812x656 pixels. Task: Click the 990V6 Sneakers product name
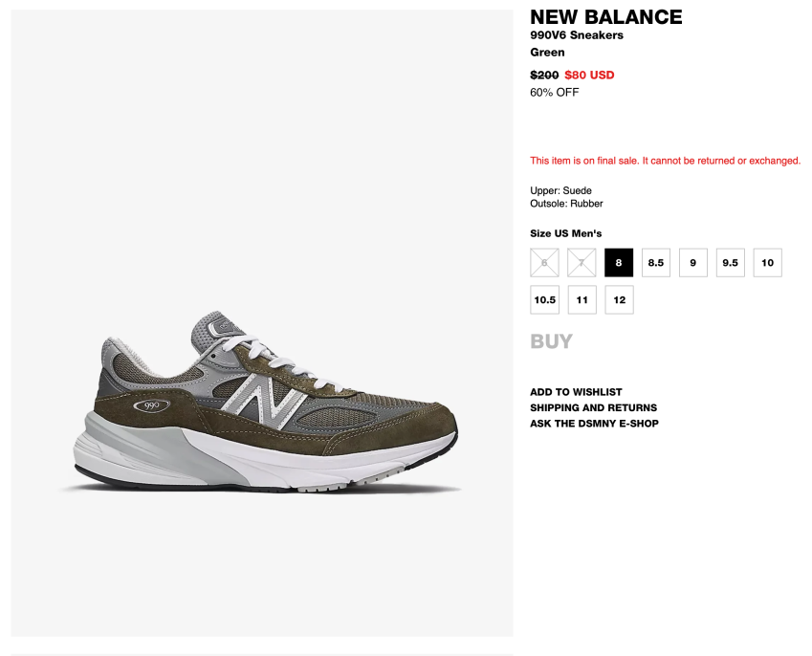(x=577, y=35)
